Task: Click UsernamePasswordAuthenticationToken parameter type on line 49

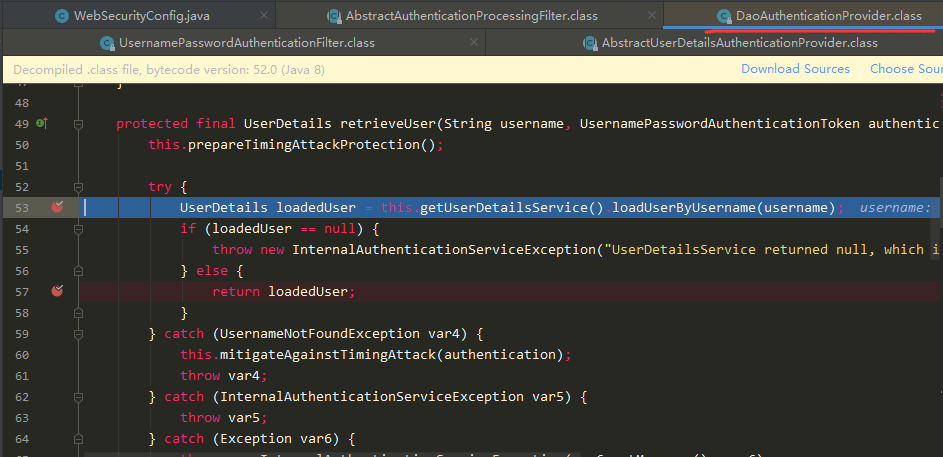Action: pos(720,124)
